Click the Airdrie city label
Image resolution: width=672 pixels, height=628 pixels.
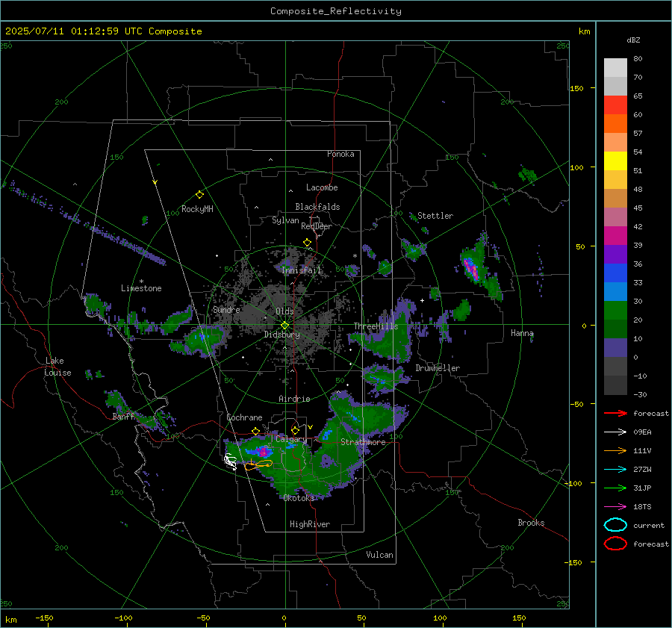pyautogui.click(x=294, y=399)
